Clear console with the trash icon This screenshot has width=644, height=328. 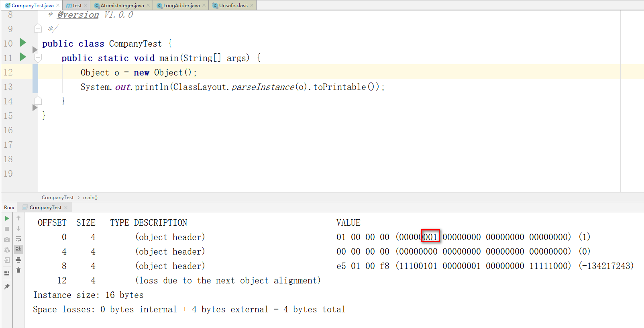coord(18,270)
